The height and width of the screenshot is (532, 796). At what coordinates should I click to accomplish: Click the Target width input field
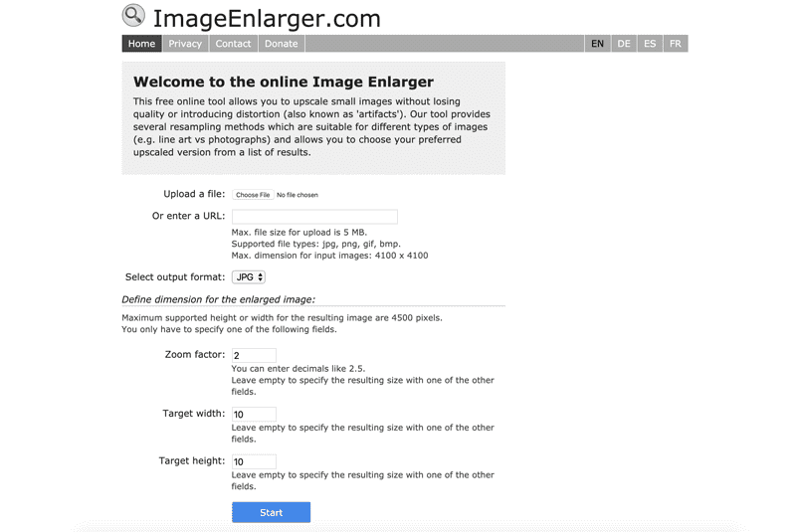tap(254, 415)
